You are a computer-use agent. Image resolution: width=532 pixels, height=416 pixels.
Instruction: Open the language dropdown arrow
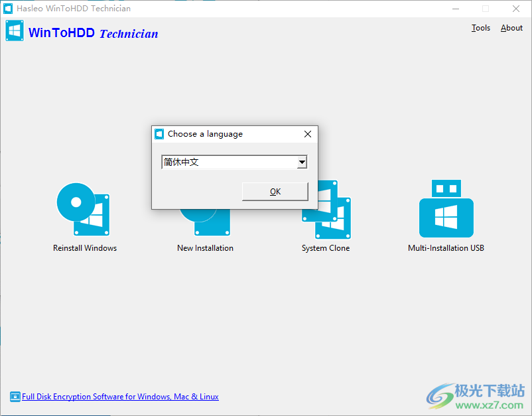(x=302, y=162)
